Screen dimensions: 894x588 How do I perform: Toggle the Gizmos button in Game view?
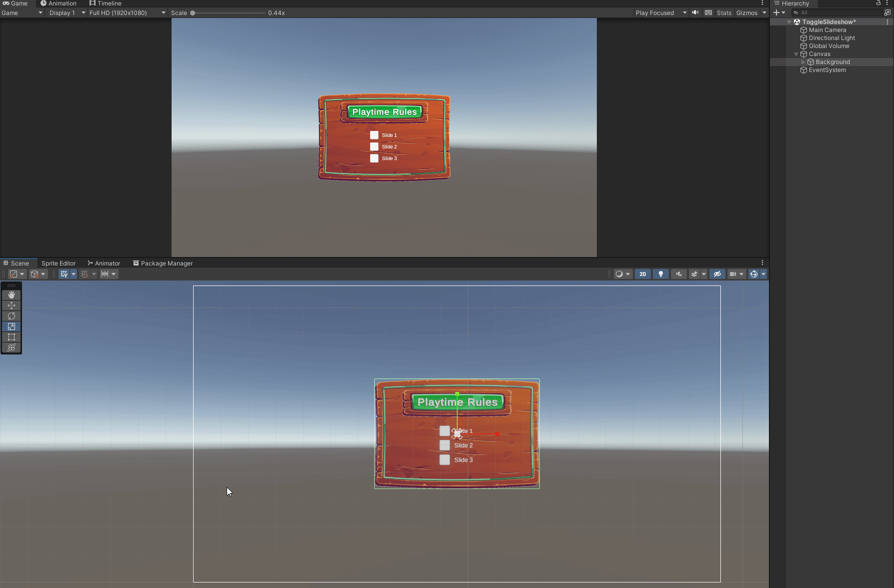(x=747, y=13)
